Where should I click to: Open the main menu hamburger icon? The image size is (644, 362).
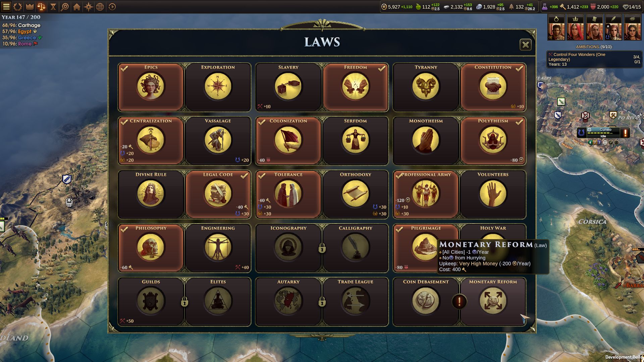click(x=6, y=6)
